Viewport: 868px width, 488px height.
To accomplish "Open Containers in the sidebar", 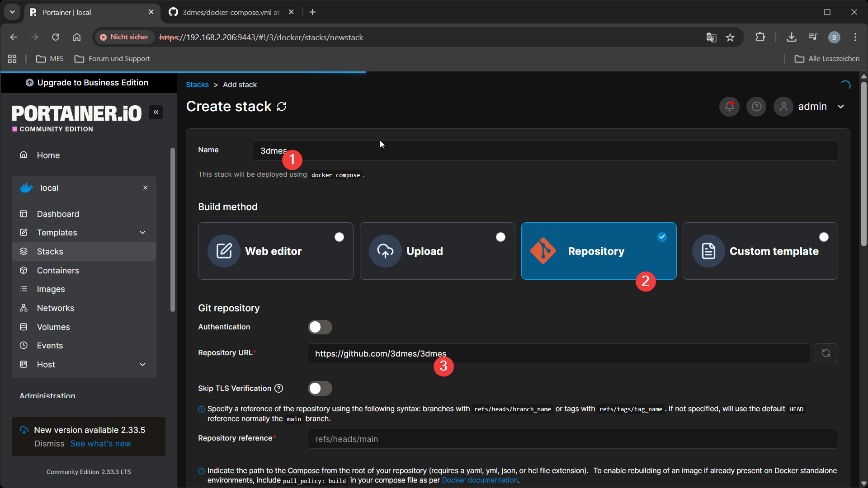I will 58,271.
